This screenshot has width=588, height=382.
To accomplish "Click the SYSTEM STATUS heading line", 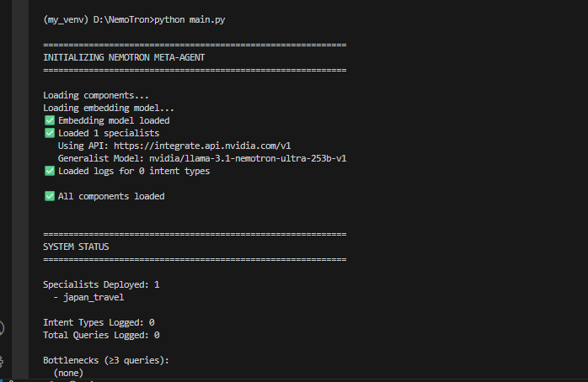I will (76, 247).
